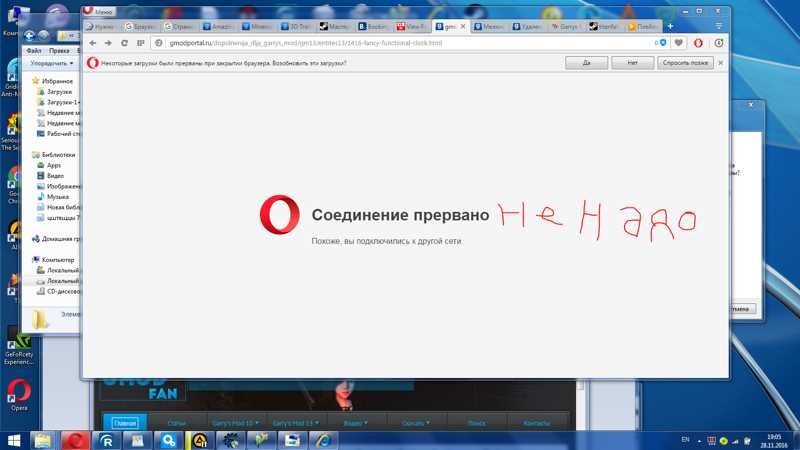This screenshot has height=450, width=800.
Task: Click Спросить позже button
Action: coord(685,63)
